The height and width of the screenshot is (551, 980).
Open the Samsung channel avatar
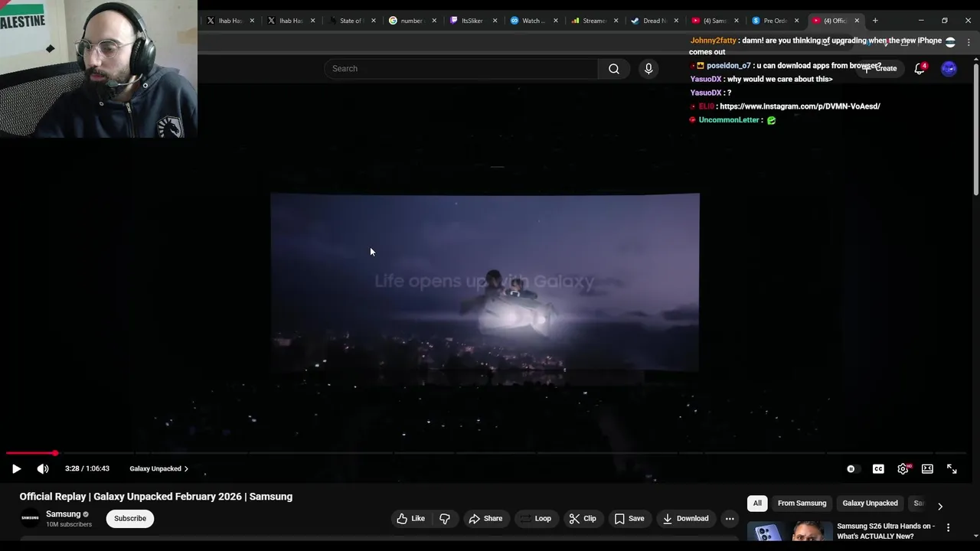point(30,518)
